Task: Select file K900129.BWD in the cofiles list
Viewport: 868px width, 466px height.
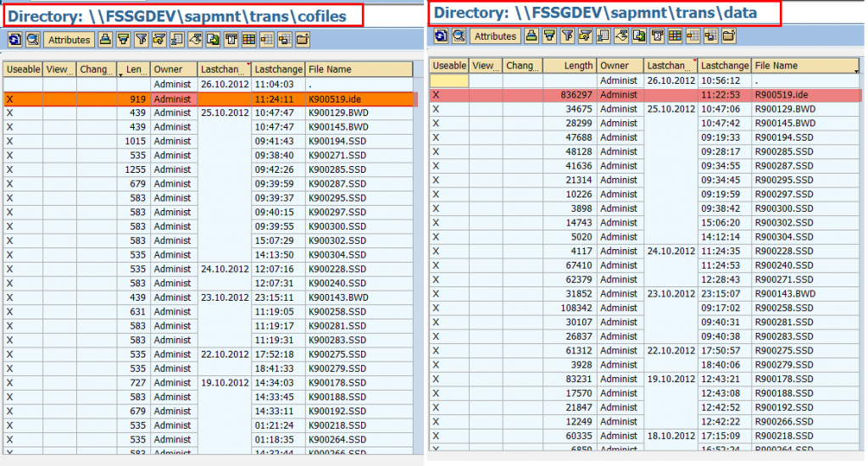Action: (x=338, y=113)
